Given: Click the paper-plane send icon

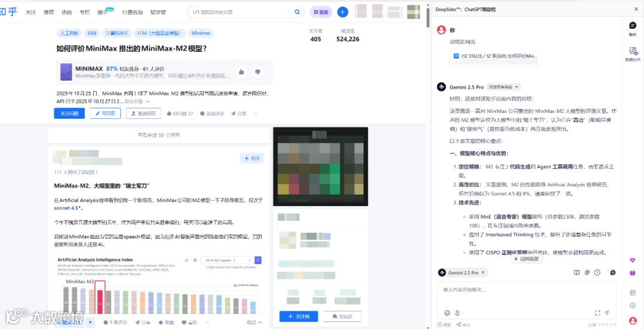Looking at the screenshot, I should click(x=607, y=312).
